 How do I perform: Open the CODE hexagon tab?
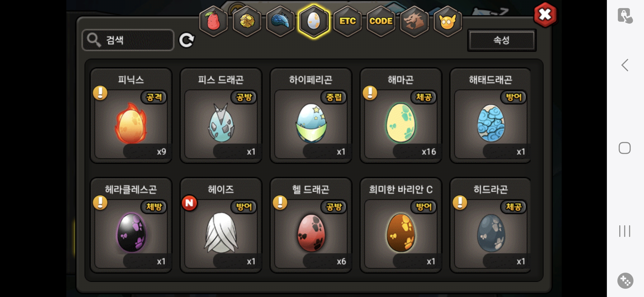point(381,21)
